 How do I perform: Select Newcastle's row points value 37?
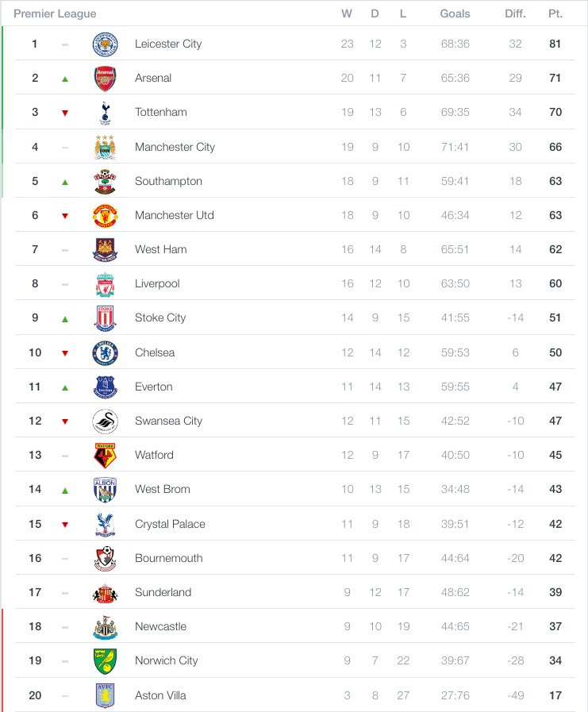point(555,626)
